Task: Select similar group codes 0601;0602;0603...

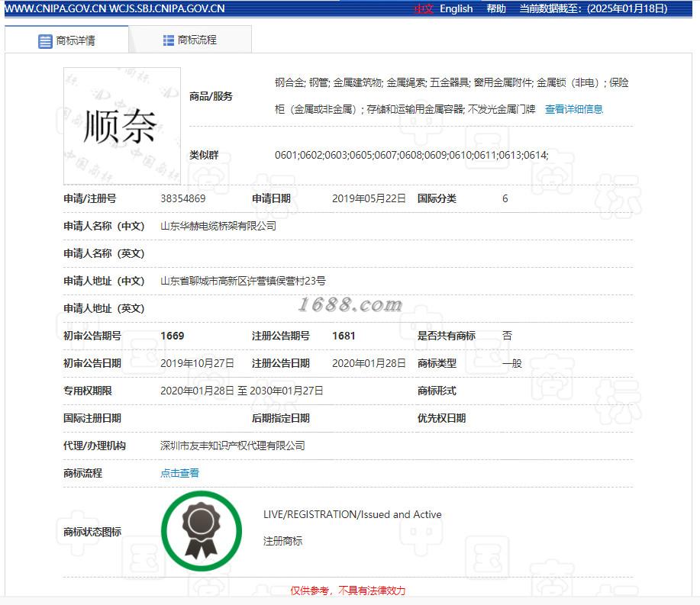Action: pyautogui.click(x=411, y=155)
